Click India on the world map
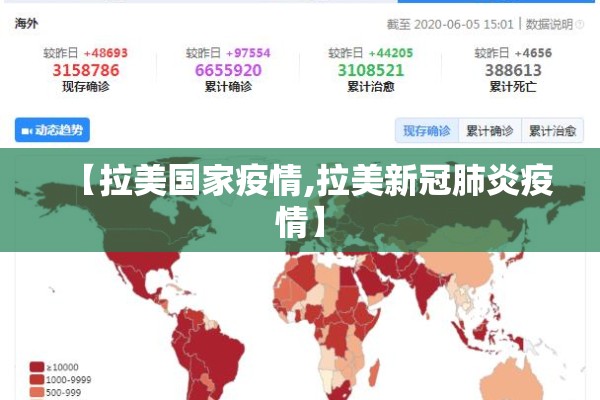 [x=425, y=285]
